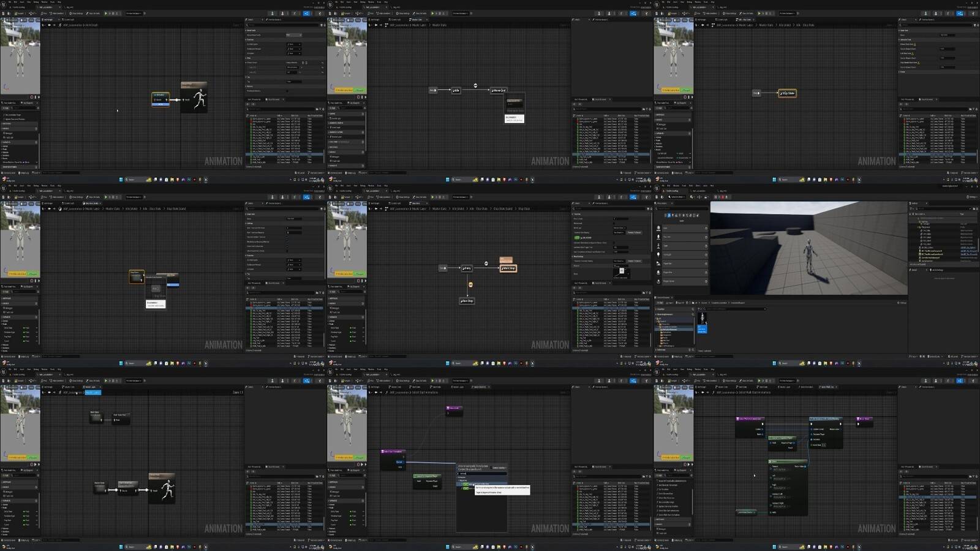Select the Stop State node
The height and width of the screenshot is (551, 980).
coord(787,93)
